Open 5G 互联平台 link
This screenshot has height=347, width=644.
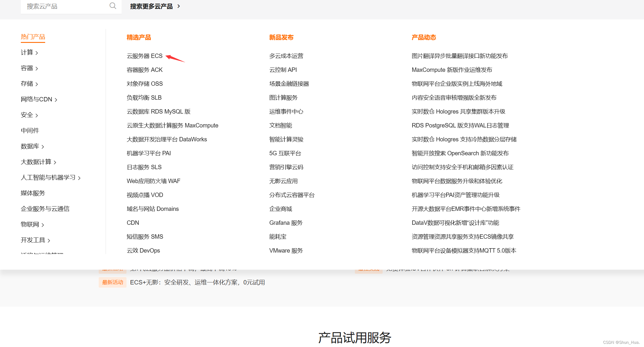pyautogui.click(x=285, y=153)
